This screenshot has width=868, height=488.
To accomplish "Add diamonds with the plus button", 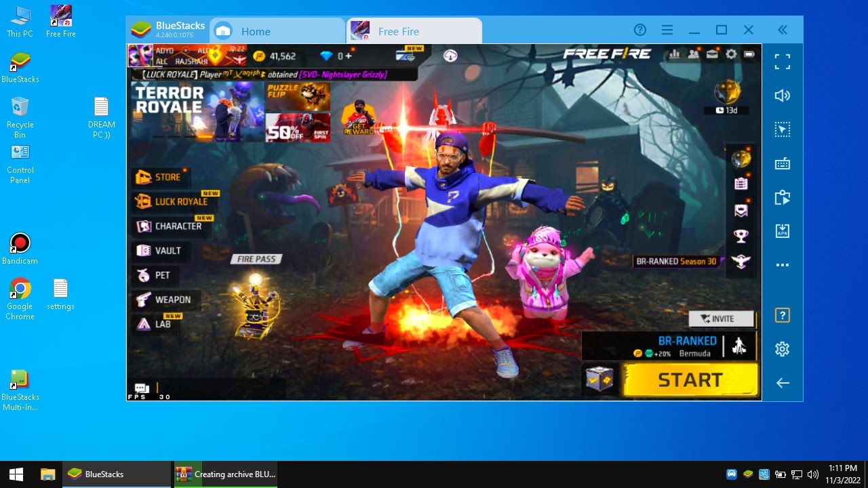I will [349, 56].
